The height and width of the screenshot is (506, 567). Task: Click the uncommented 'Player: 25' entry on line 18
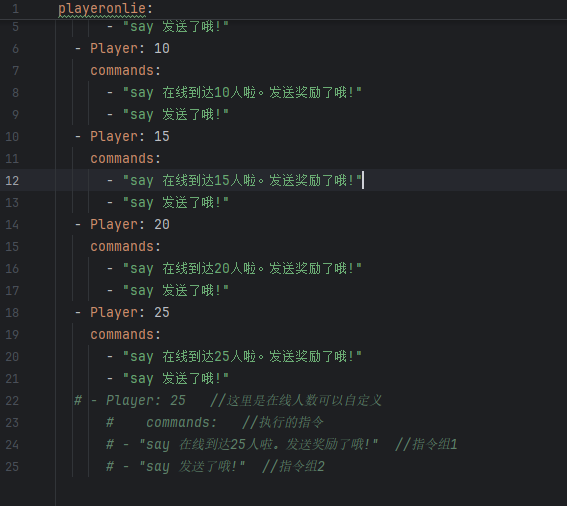(130, 312)
